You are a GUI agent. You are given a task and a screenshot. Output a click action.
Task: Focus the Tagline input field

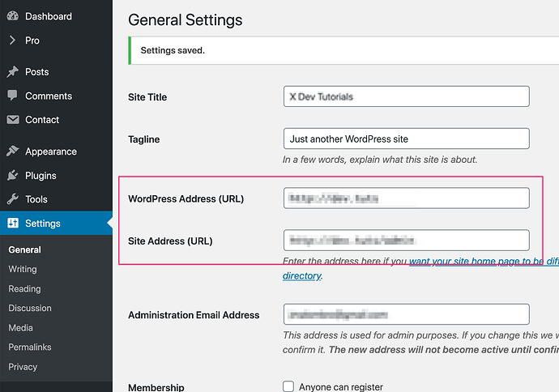pos(407,138)
